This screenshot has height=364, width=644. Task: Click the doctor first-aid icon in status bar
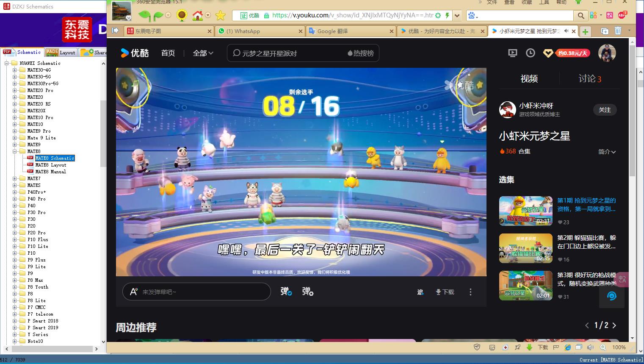pos(505,347)
